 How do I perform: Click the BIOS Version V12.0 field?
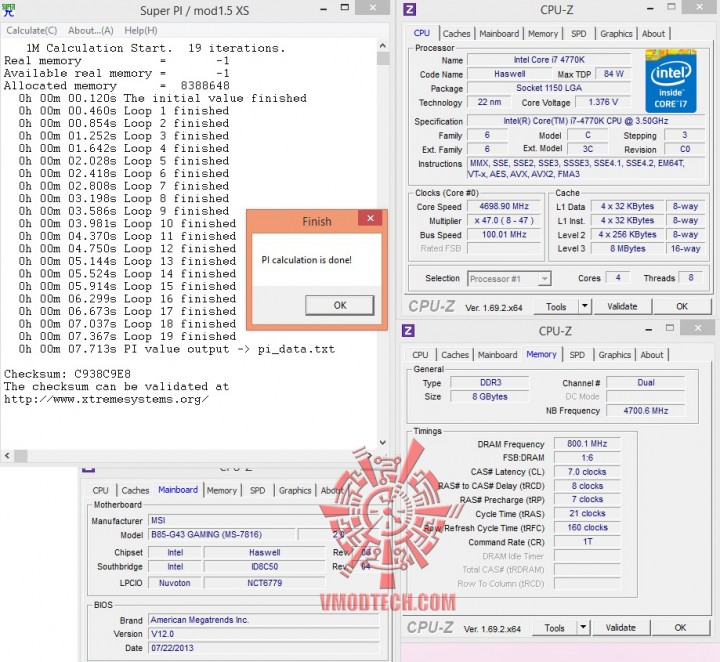264,634
